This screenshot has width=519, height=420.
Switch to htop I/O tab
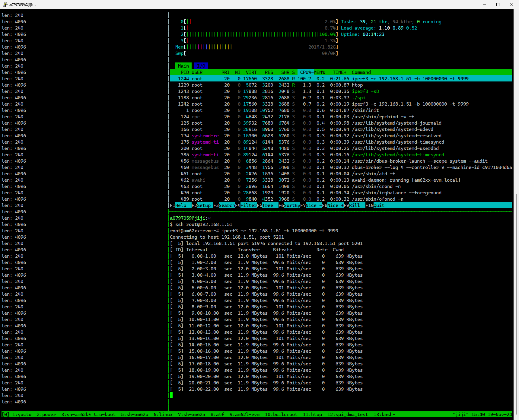click(201, 66)
